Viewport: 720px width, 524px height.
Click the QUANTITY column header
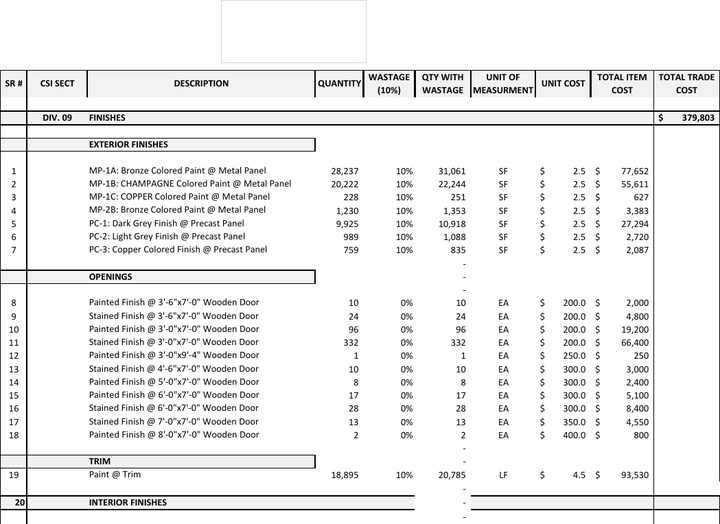tap(339, 84)
